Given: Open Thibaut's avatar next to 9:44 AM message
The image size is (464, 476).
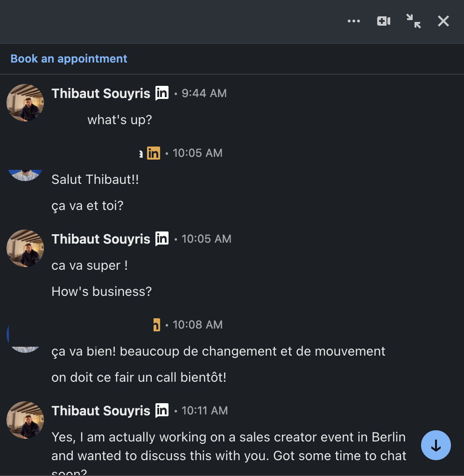Looking at the screenshot, I should pyautogui.click(x=25, y=103).
